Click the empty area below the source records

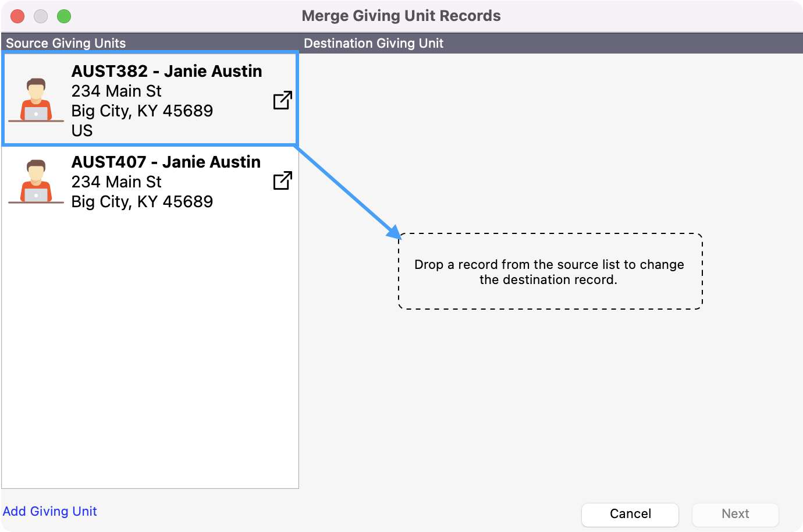(150, 349)
